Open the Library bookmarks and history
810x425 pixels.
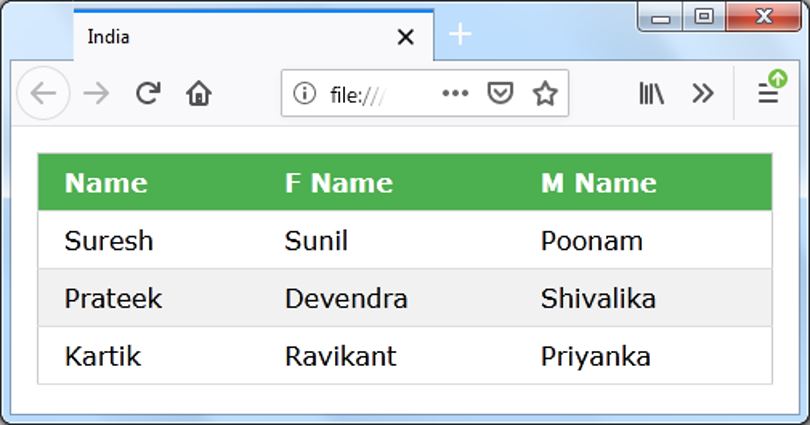[x=652, y=94]
